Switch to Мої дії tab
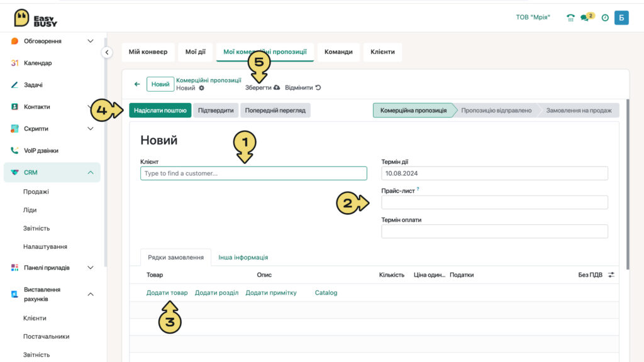 point(195,52)
